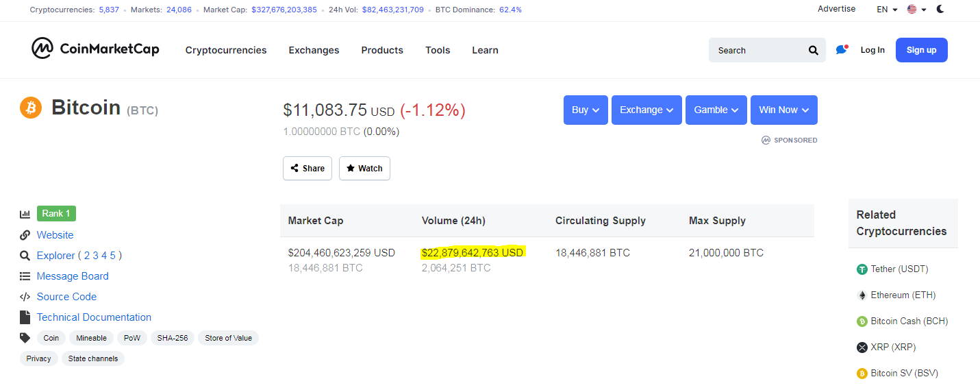Select the Coin tag
The width and height of the screenshot is (980, 390).
[51, 338]
